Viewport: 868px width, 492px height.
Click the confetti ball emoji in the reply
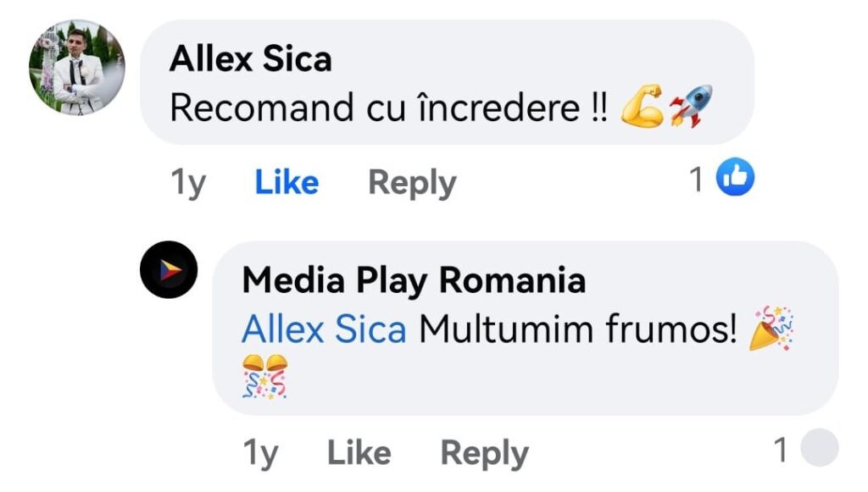pyautogui.click(x=265, y=376)
